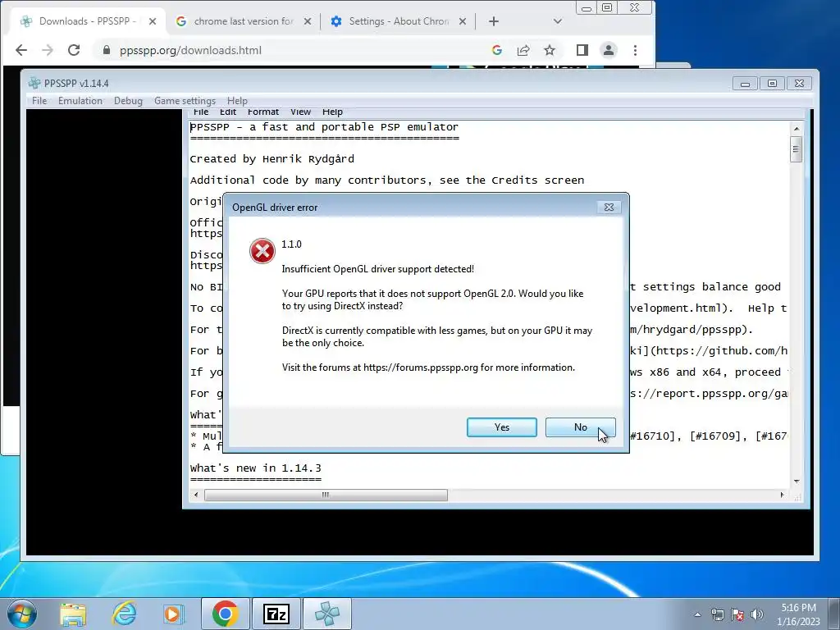Viewport: 840px width, 630px height.
Task: Click Notepad vertical scrollbar down arrow
Action: pyautogui.click(x=796, y=481)
